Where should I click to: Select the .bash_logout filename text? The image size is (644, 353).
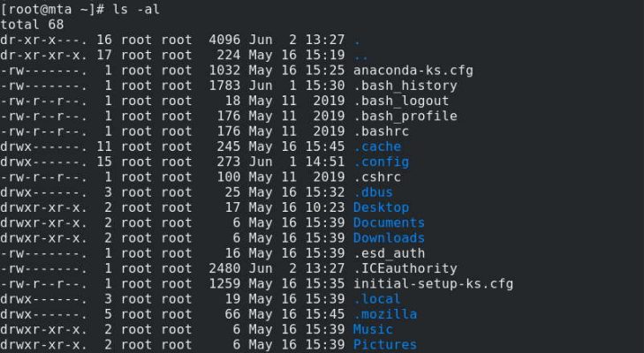click(401, 101)
